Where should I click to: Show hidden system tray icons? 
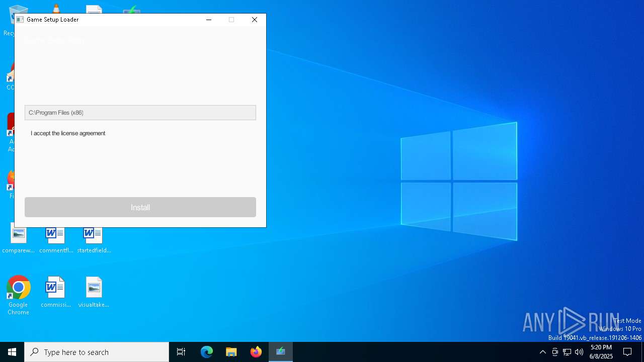(542, 352)
